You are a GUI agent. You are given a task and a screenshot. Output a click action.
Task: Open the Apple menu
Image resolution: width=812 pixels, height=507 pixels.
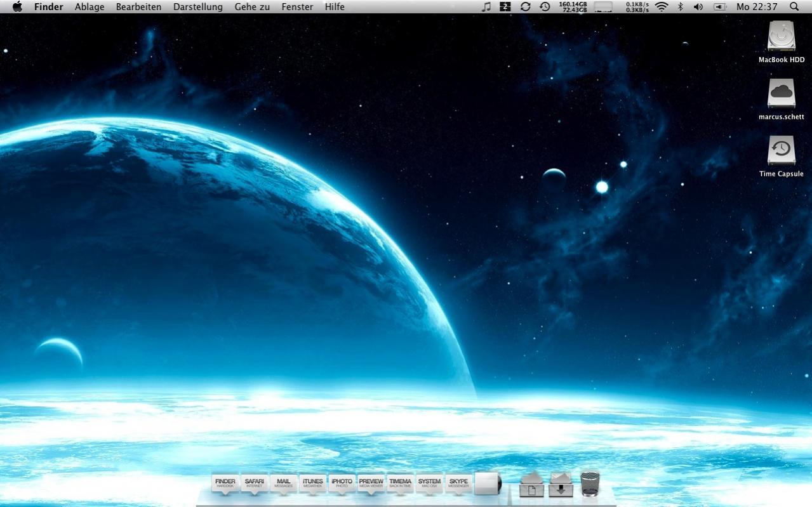pyautogui.click(x=17, y=7)
